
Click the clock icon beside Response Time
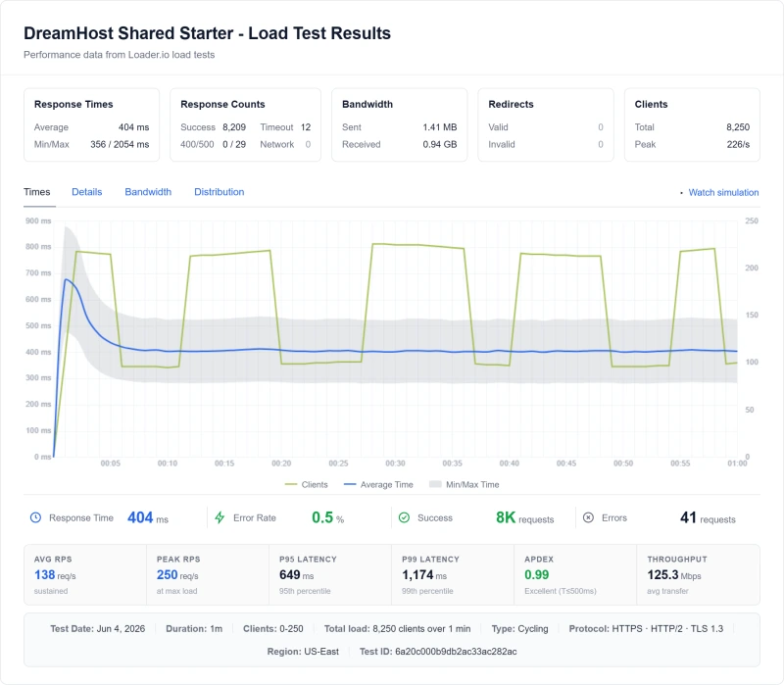[35, 517]
